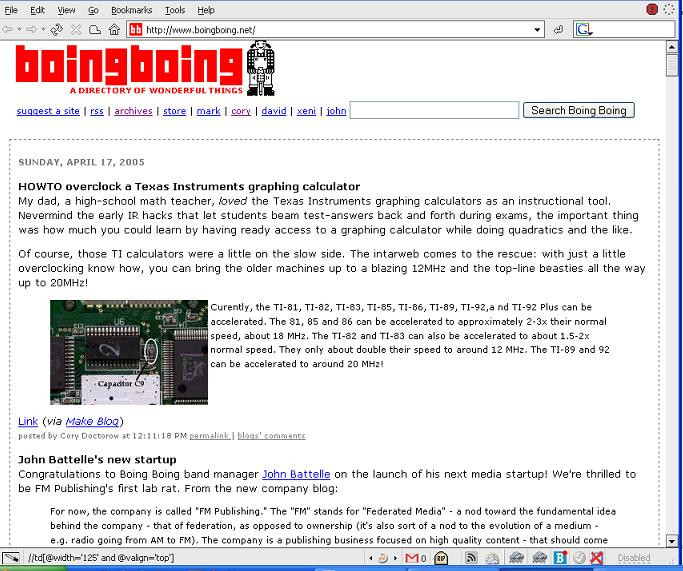
Task: Open the View menu
Action: 66,10
